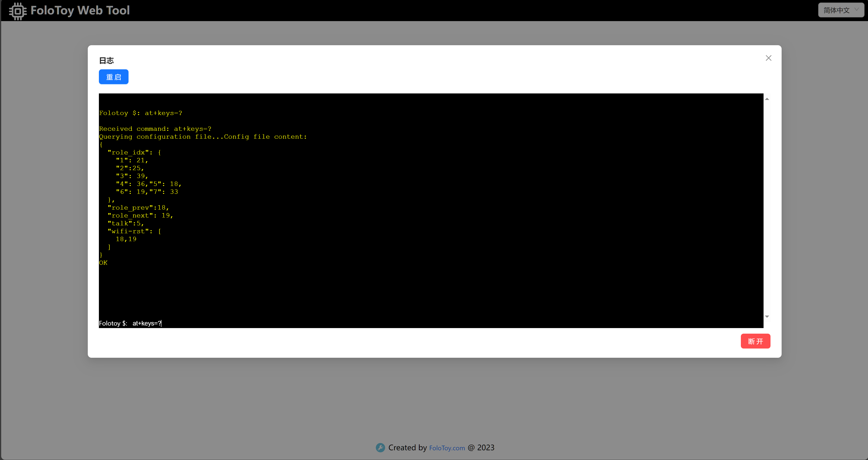Click the FoloToy Web Tool title text
The height and width of the screenshot is (460, 868).
click(x=80, y=10)
